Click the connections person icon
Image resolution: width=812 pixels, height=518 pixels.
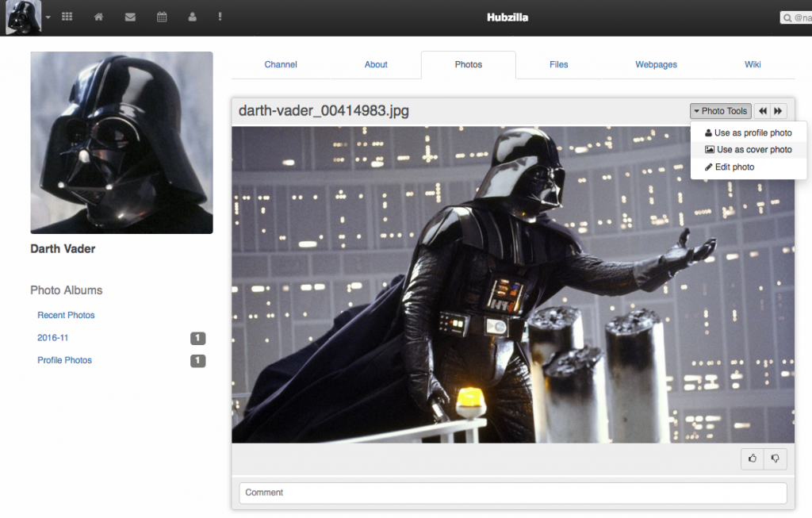click(x=192, y=17)
